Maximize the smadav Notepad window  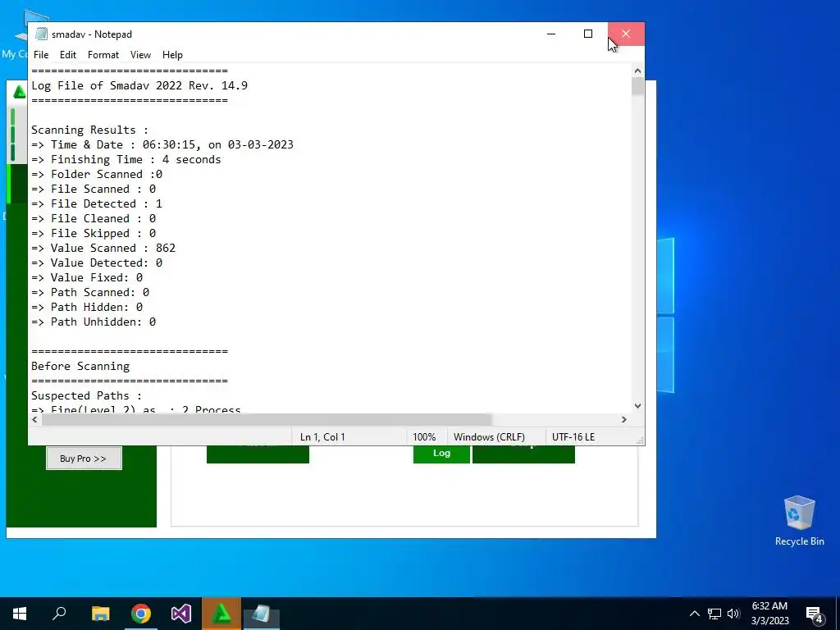(x=587, y=34)
